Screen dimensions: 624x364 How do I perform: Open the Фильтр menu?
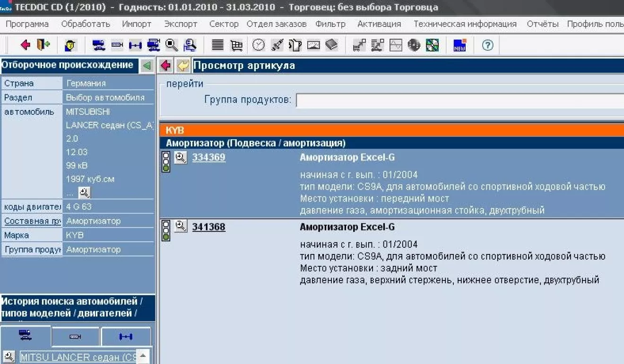pos(330,24)
